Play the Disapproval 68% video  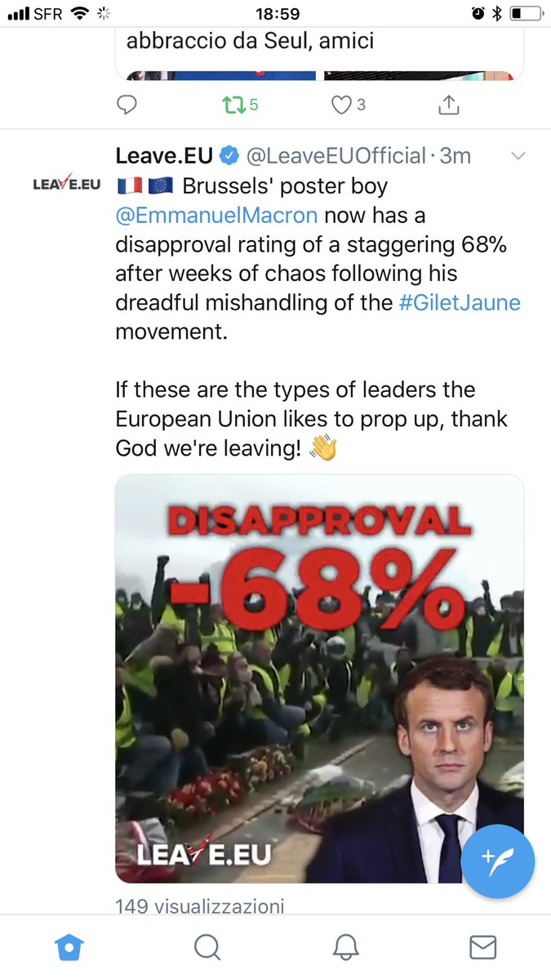(319, 678)
